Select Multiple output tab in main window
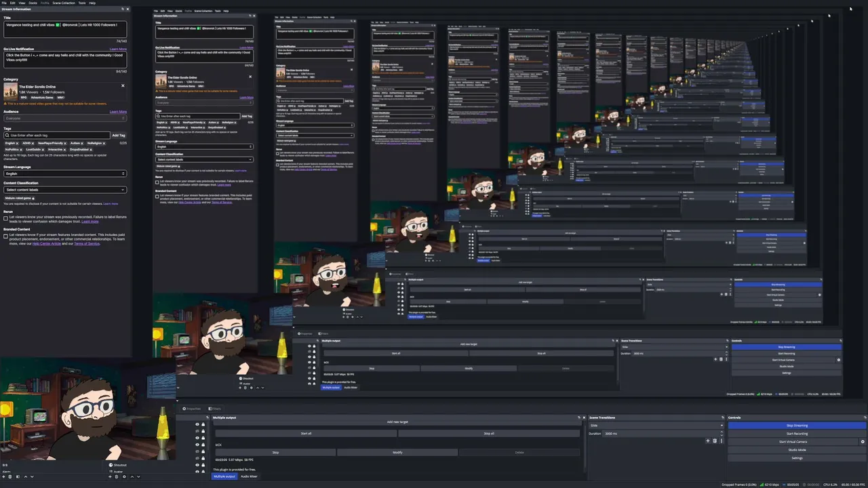The image size is (868, 488). coord(224,476)
